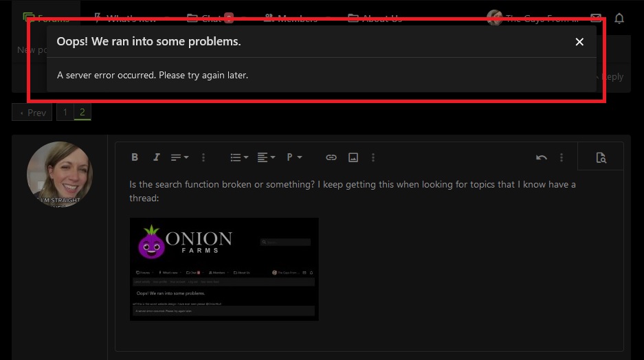Select 'A server error occurred' message text
644x360 pixels.
[153, 75]
